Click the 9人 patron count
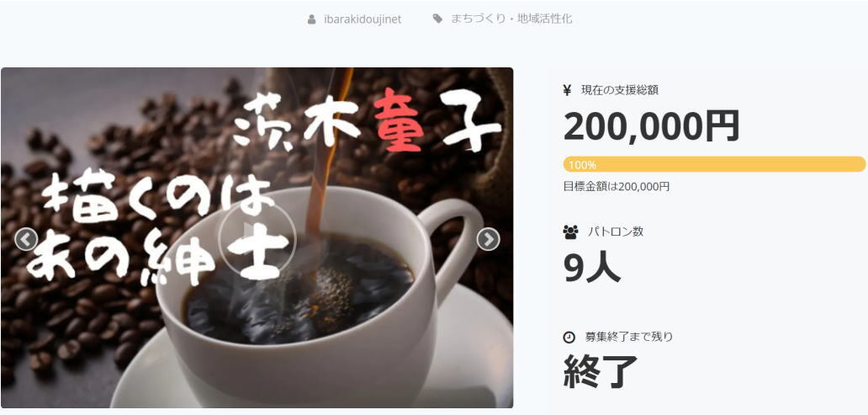868x415 pixels. pyautogui.click(x=592, y=269)
